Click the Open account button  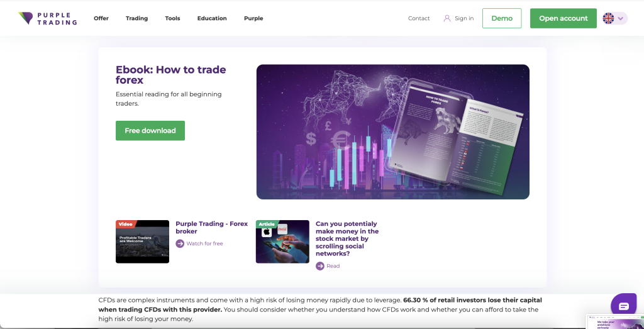click(x=563, y=18)
